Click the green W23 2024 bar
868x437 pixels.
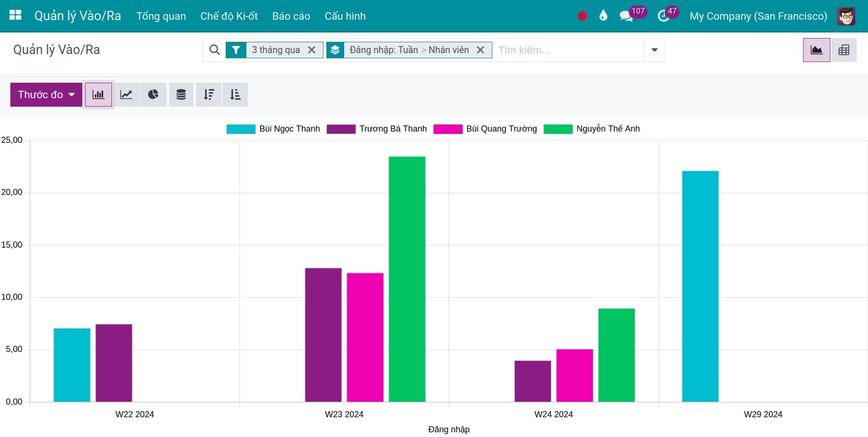(407, 279)
